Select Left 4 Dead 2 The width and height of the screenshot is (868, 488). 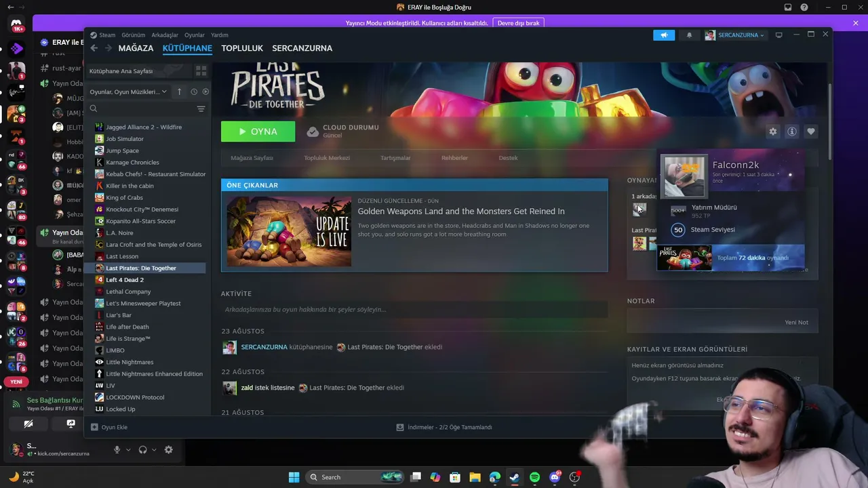(x=125, y=280)
